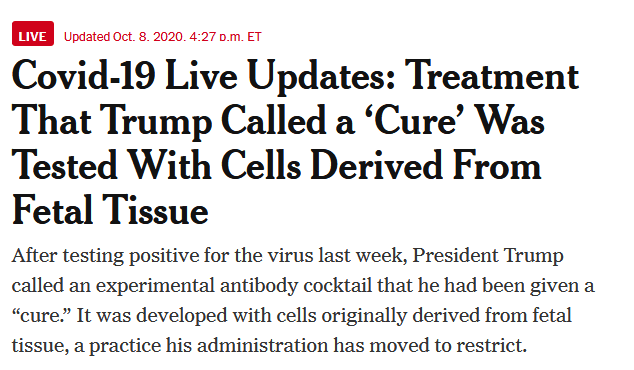Click the red LIVE badge

33,34
